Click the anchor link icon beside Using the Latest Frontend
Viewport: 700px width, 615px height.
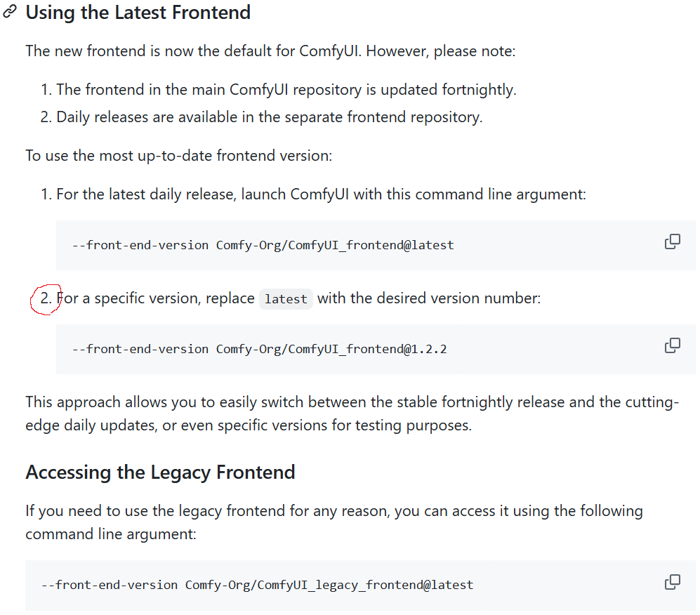click(x=10, y=12)
